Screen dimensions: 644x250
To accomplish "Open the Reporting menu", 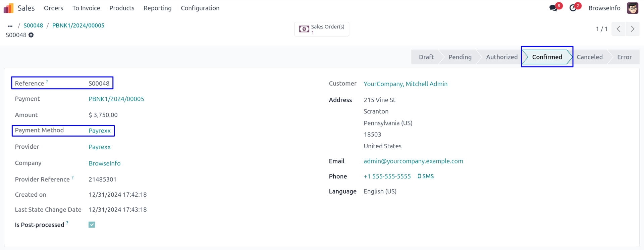I will 157,8.
